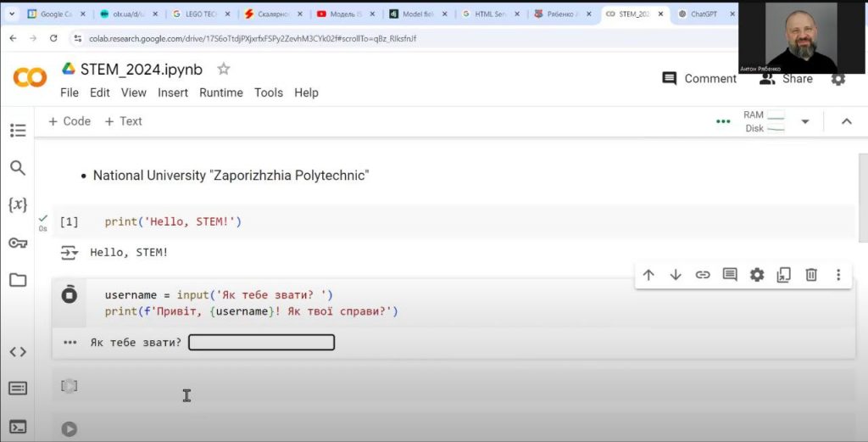Image resolution: width=868 pixels, height=442 pixels.
Task: Open the Secrets key panel
Action: click(x=18, y=243)
